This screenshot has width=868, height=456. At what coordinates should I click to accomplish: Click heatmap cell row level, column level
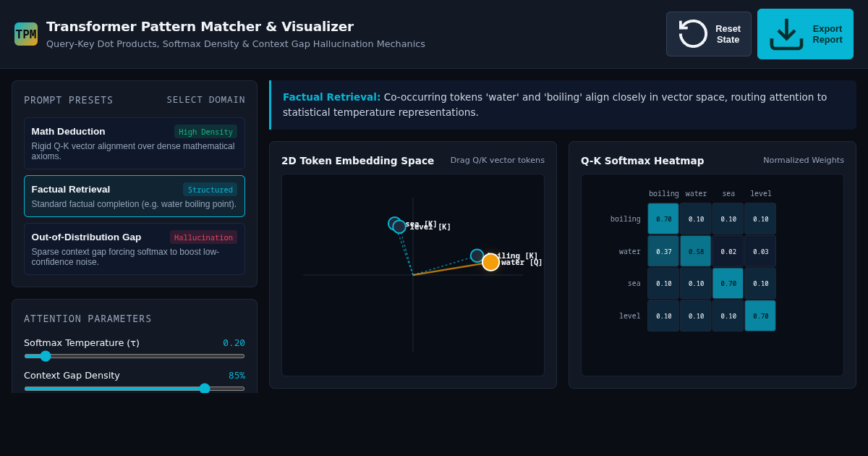760,316
